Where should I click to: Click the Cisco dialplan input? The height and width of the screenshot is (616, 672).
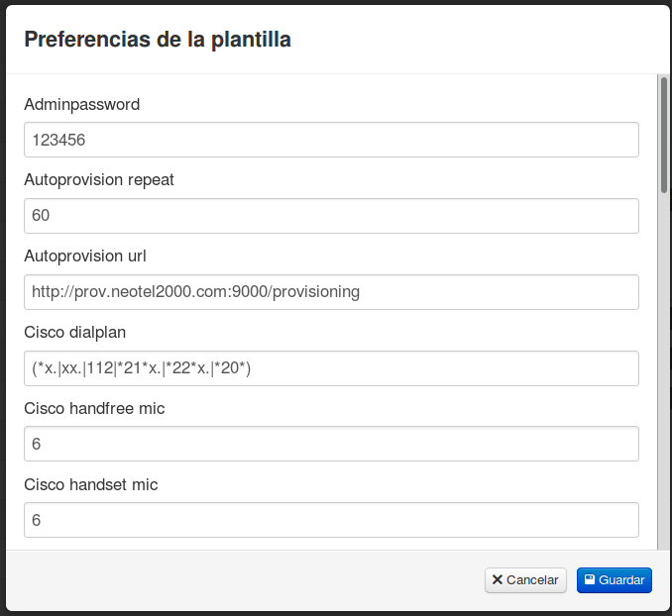tap(331, 368)
